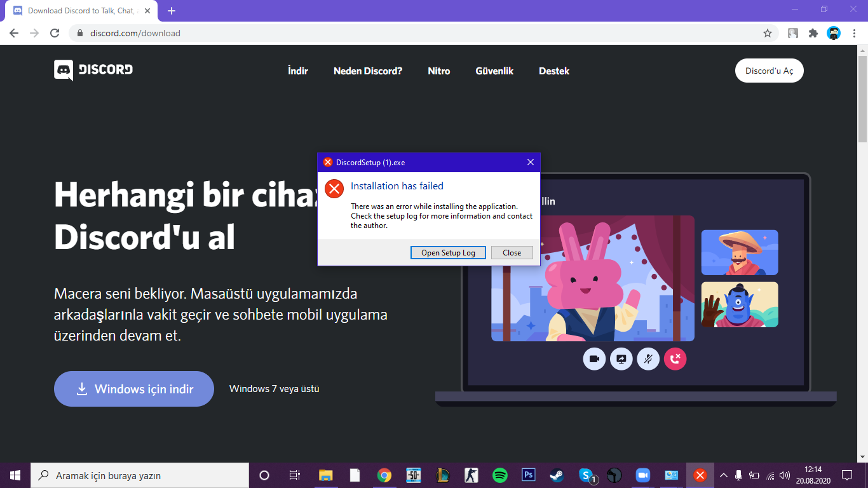The image size is (868, 488).
Task: Open the Chrome three-dot menu
Action: (854, 33)
